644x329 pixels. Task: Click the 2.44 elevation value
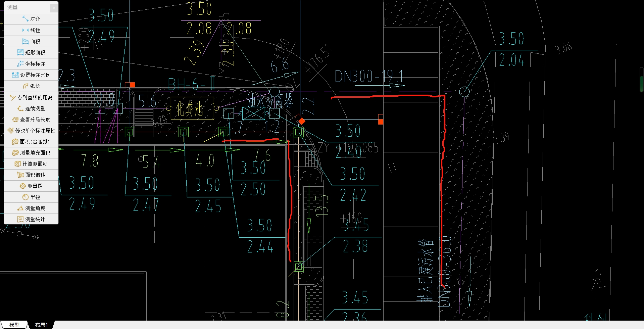coord(260,247)
